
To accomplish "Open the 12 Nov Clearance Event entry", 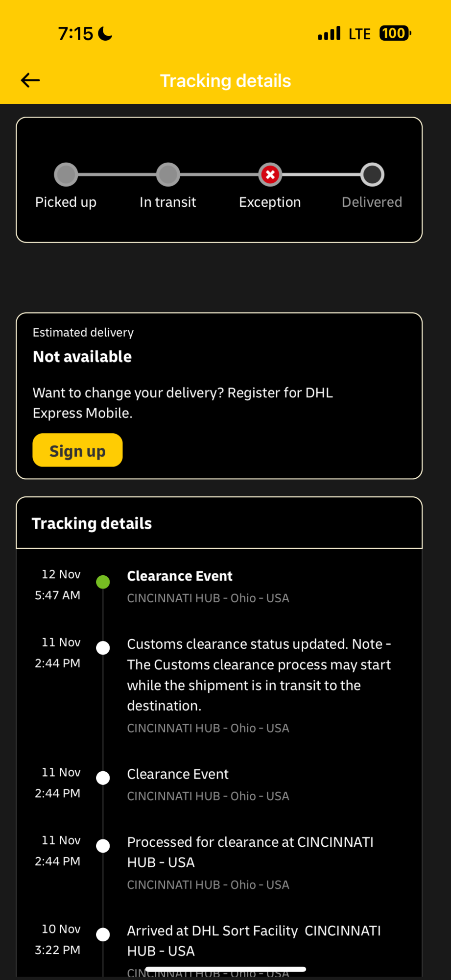I will click(180, 576).
